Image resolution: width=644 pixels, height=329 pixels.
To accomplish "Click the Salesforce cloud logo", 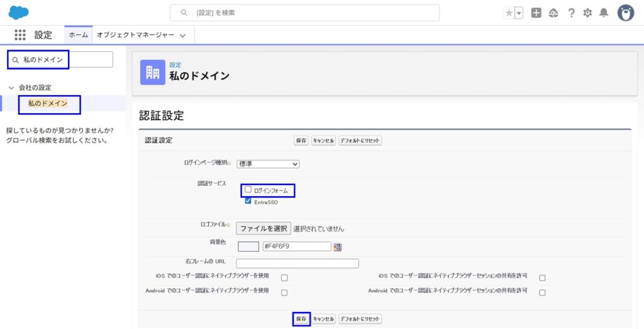I will click(18, 13).
